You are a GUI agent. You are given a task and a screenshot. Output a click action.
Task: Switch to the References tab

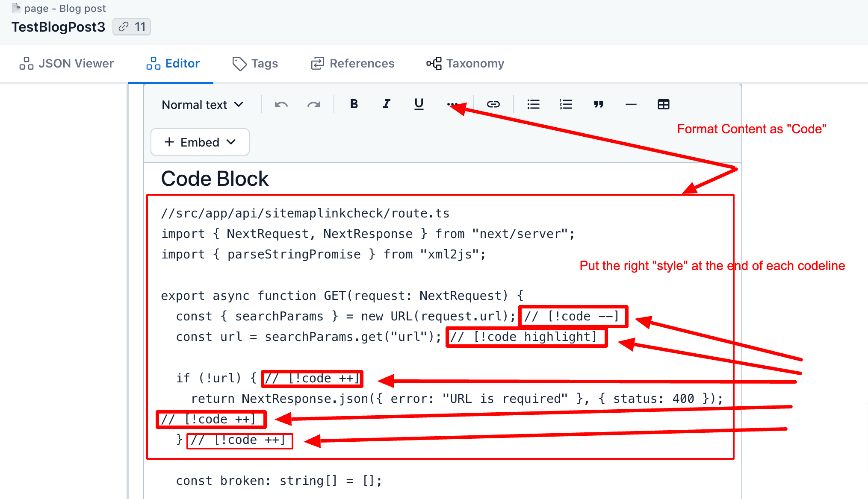click(352, 63)
